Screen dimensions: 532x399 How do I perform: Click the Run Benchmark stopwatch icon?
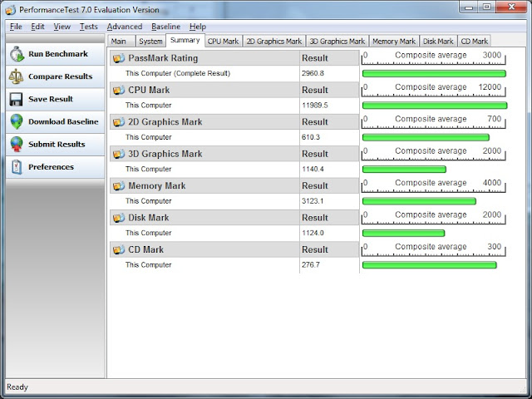(x=17, y=54)
